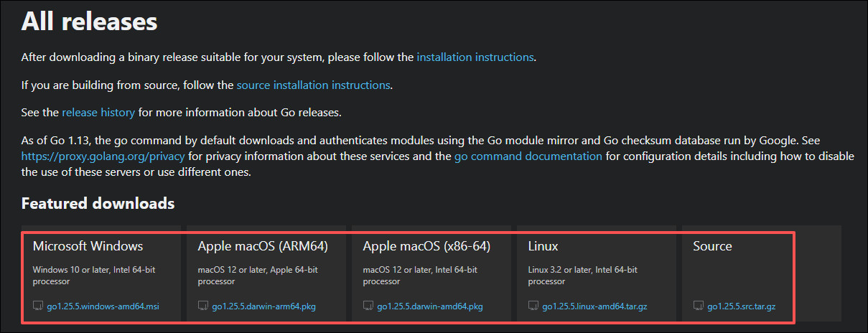
Task: Open the installation instructions link
Action: (x=475, y=57)
